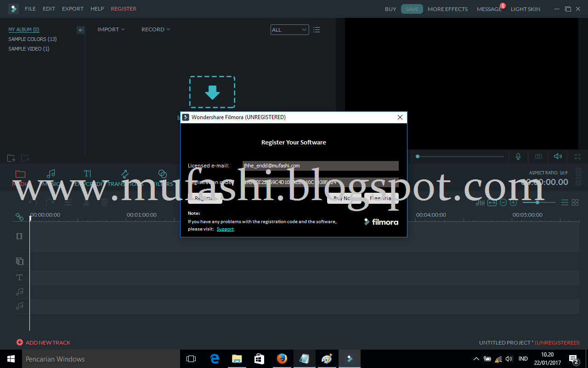The width and height of the screenshot is (588, 368).
Task: Select SAMPLE COLORS (13)
Action: coord(33,39)
